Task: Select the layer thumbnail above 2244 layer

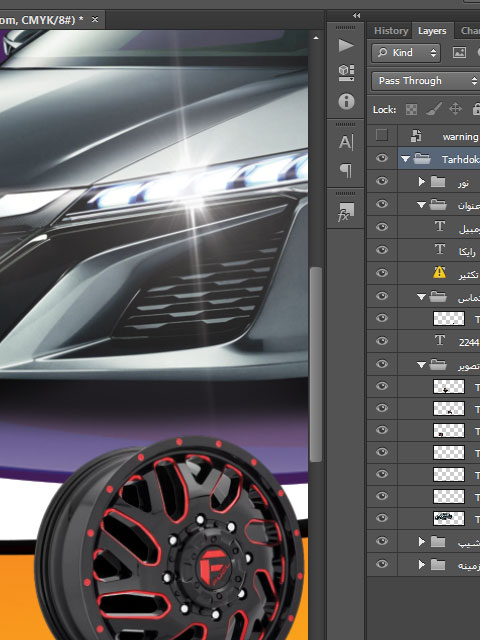Action: (x=449, y=318)
